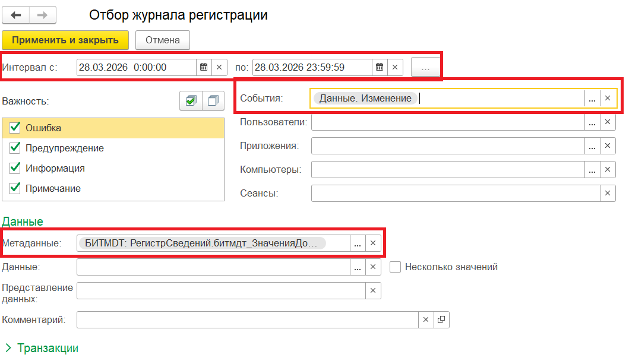Open calendar for interval end date
629x364 pixels.
(380, 67)
